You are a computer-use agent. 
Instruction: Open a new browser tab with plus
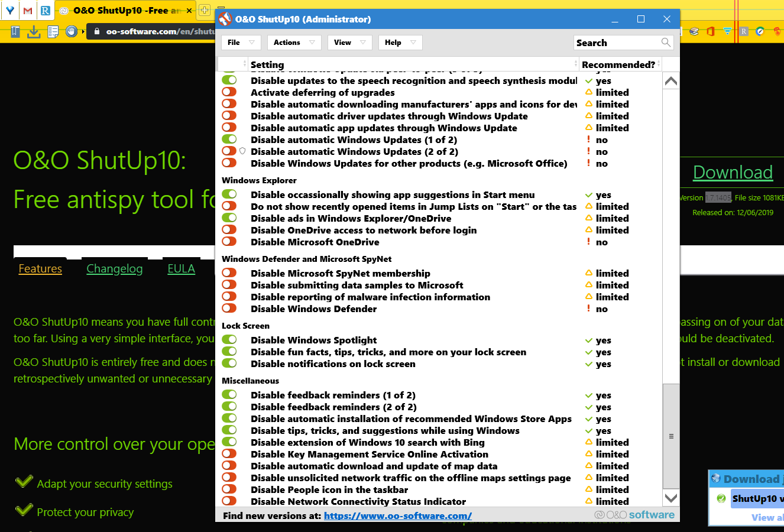click(204, 9)
